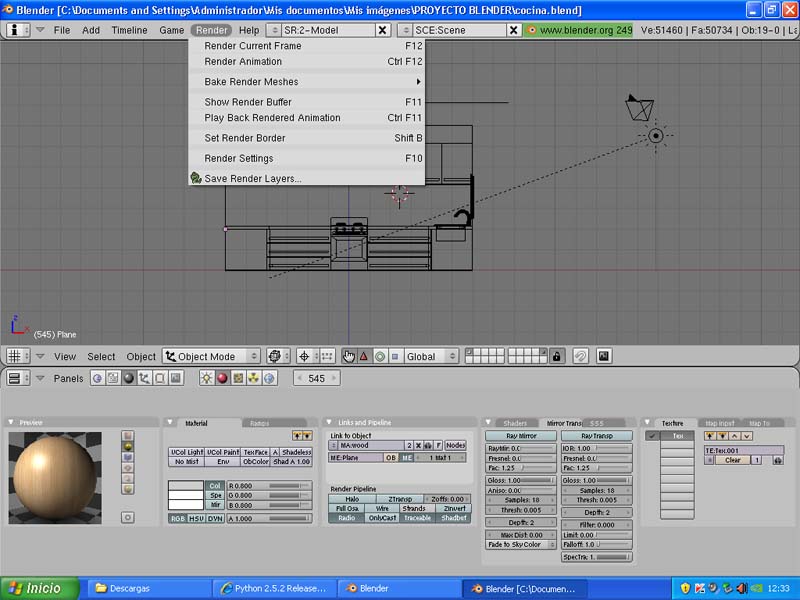Click the Lamp buttons icon
This screenshot has height=600, width=800.
point(207,378)
